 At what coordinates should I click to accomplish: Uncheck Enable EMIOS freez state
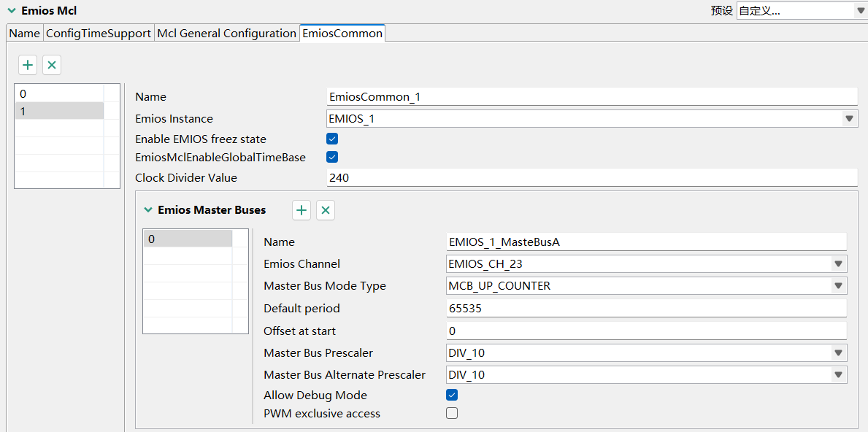(x=332, y=138)
